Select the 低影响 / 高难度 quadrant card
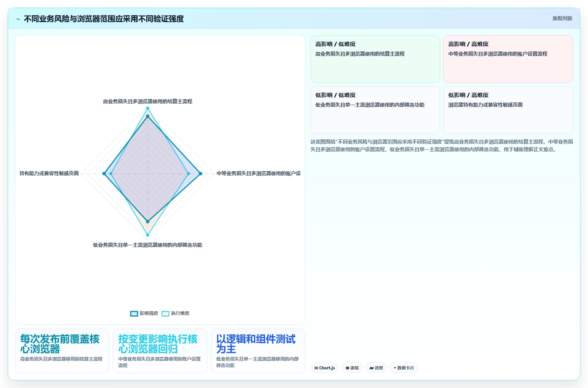Image resolution: width=588 pixels, height=388 pixels. [508, 110]
